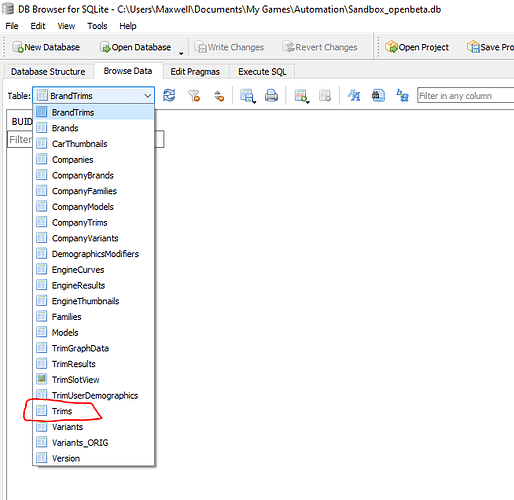The image size is (514, 500).
Task: Select EngineResults in the table list
Action: click(x=93, y=285)
